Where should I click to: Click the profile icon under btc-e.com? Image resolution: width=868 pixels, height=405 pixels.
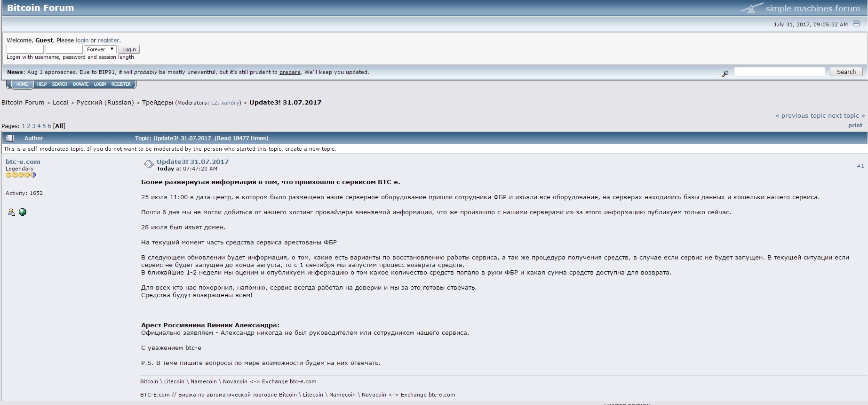click(x=11, y=212)
